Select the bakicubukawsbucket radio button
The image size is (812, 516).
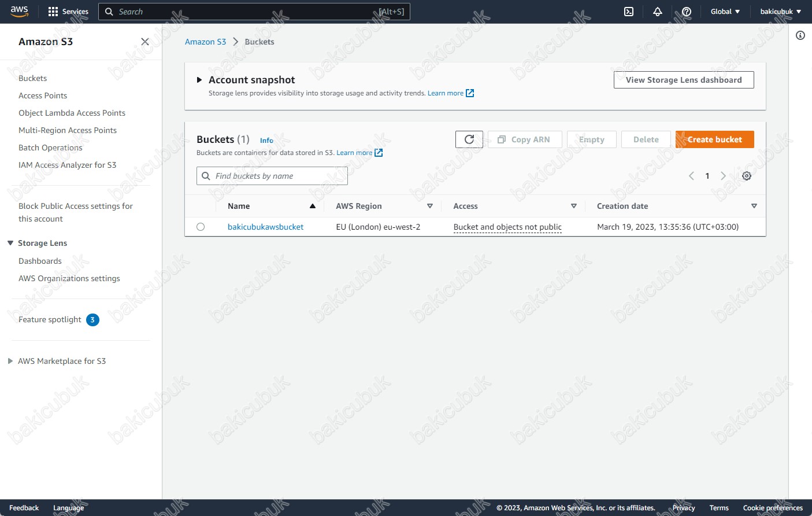(x=201, y=227)
